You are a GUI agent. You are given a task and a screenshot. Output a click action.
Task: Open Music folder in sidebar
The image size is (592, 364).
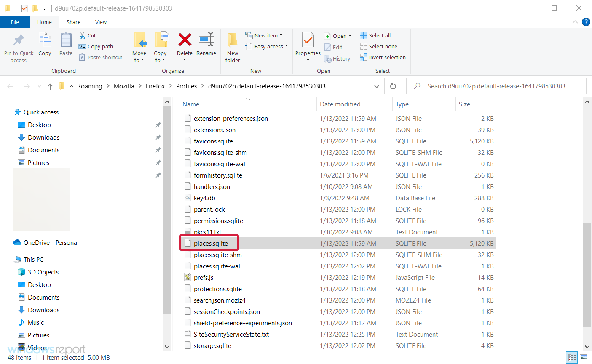[36, 323]
